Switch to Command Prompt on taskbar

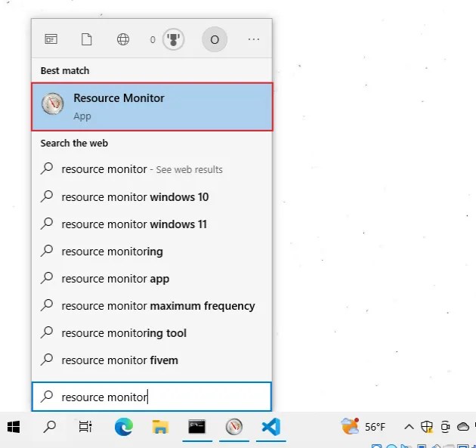point(196,426)
